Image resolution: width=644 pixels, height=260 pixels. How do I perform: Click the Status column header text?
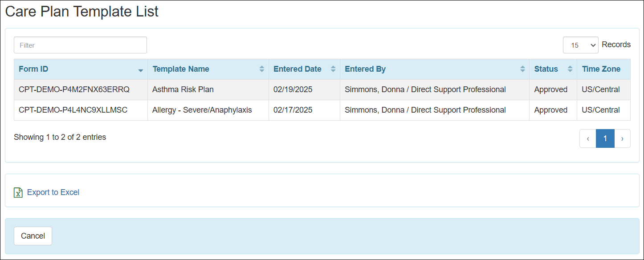click(x=546, y=69)
